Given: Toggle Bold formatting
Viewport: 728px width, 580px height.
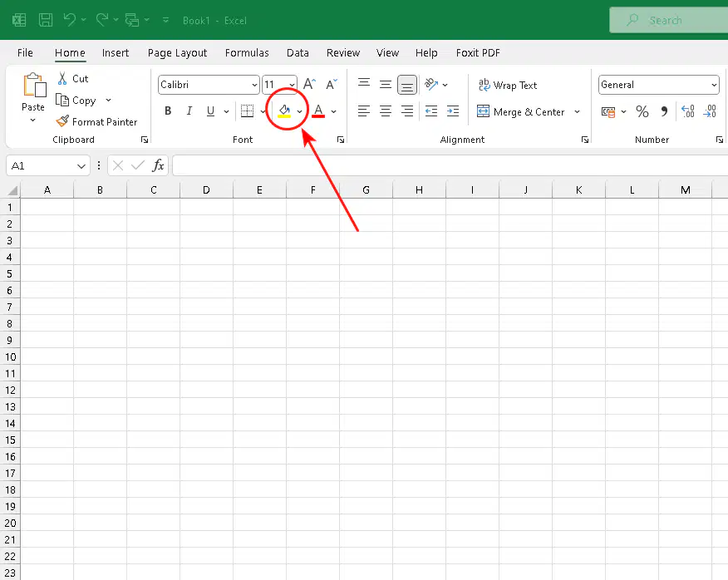Looking at the screenshot, I should pos(168,111).
